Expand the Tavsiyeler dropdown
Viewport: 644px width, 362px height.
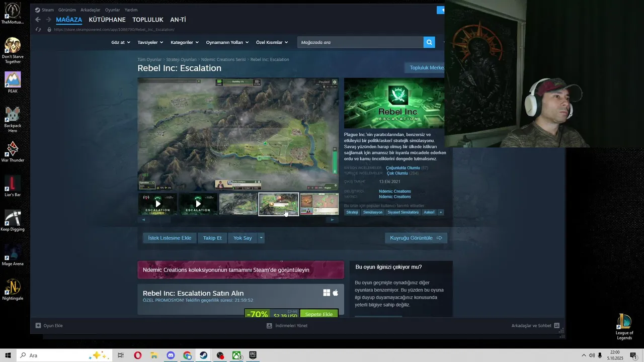[149, 42]
